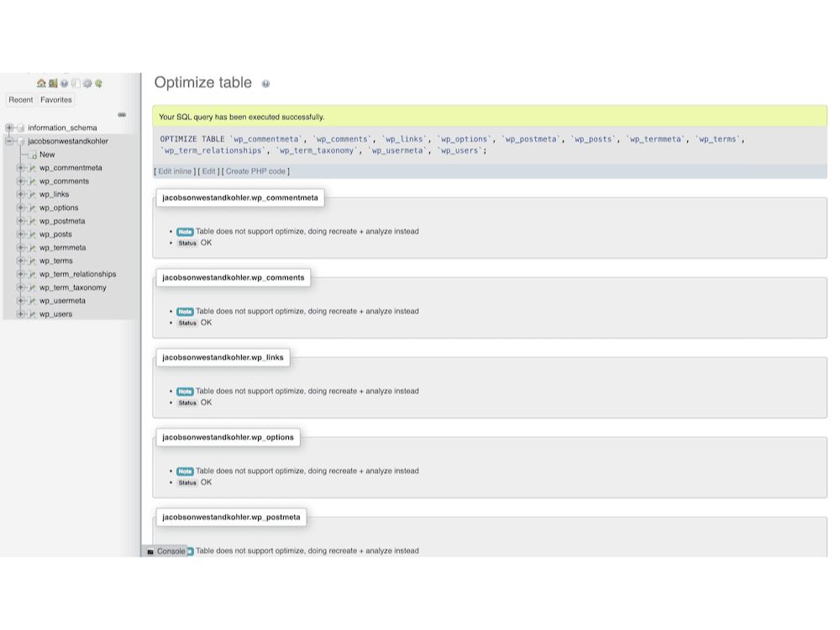Switch to the Recent tables tab

coord(20,100)
